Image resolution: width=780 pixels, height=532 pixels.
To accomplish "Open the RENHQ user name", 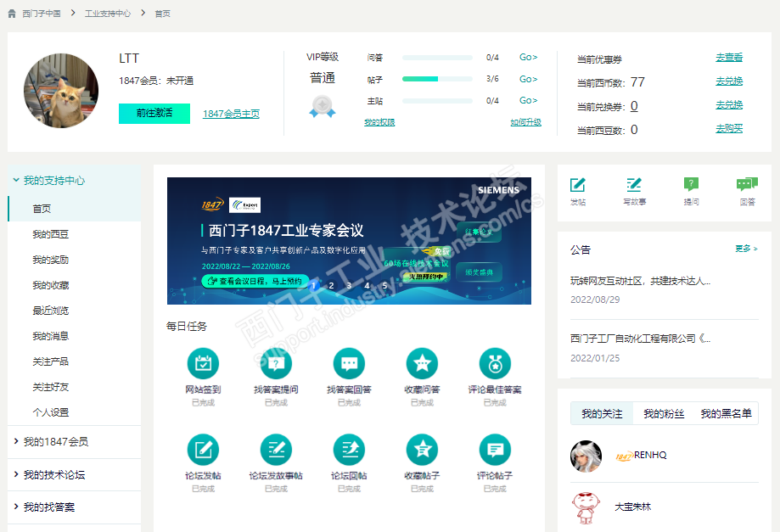I will (x=650, y=455).
